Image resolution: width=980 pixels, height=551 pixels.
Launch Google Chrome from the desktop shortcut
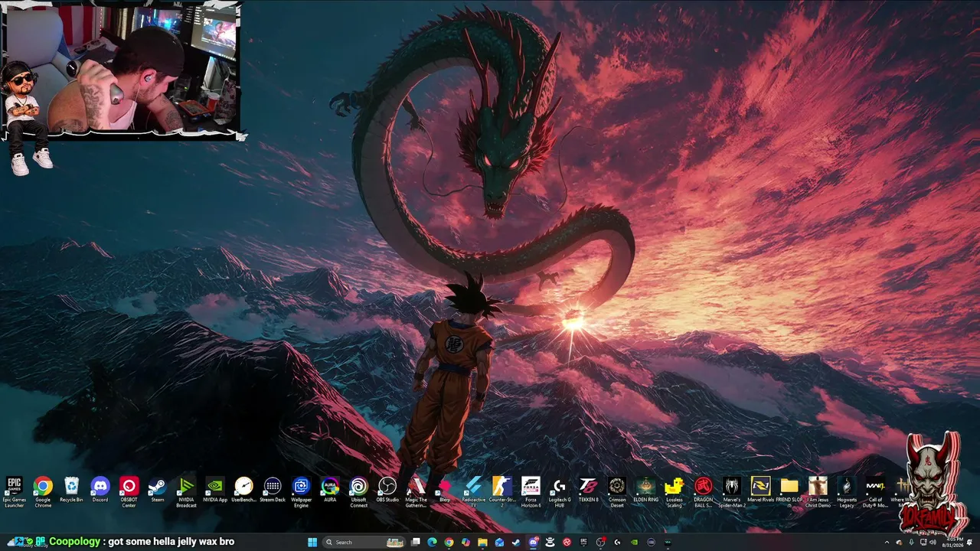43,492
